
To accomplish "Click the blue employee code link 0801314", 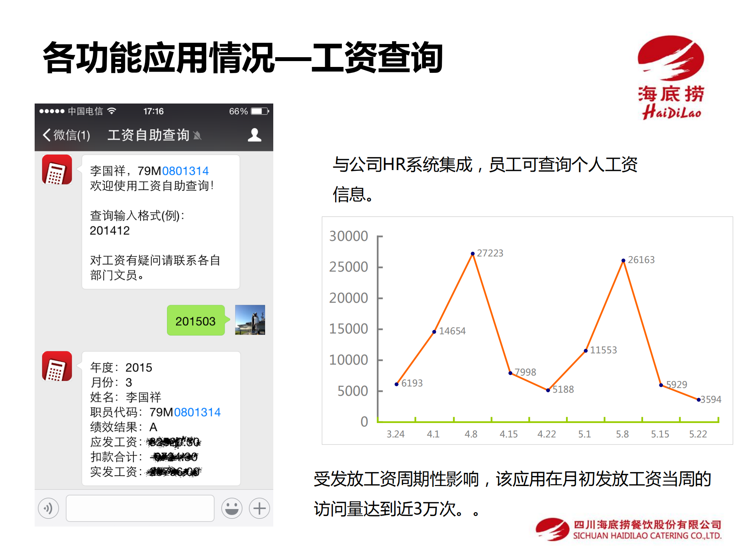I will pyautogui.click(x=186, y=170).
